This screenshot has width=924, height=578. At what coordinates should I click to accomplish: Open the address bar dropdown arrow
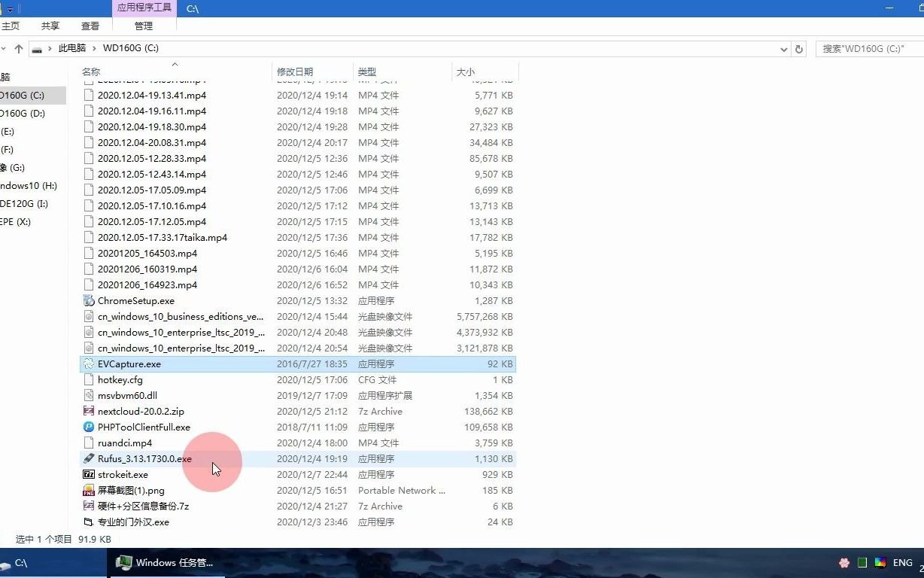click(783, 47)
